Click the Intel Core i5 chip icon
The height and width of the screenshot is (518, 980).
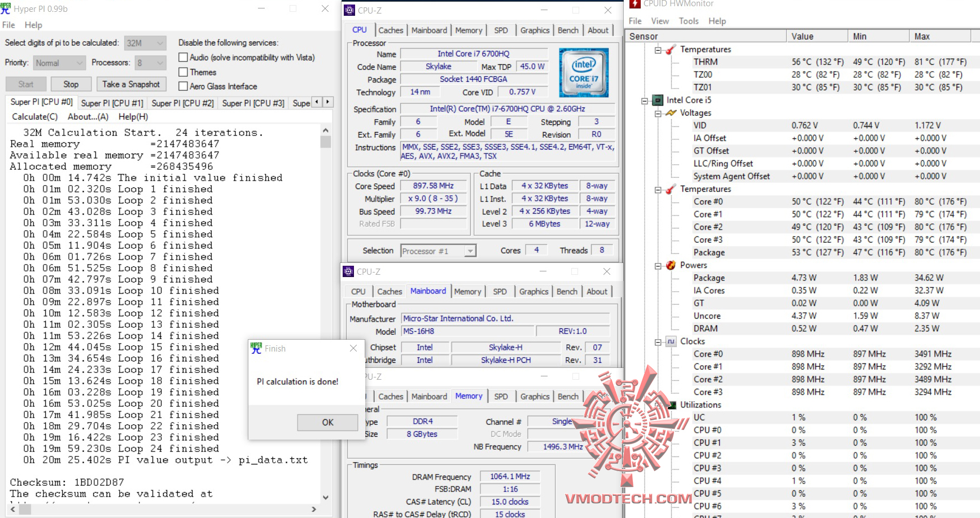click(x=658, y=100)
